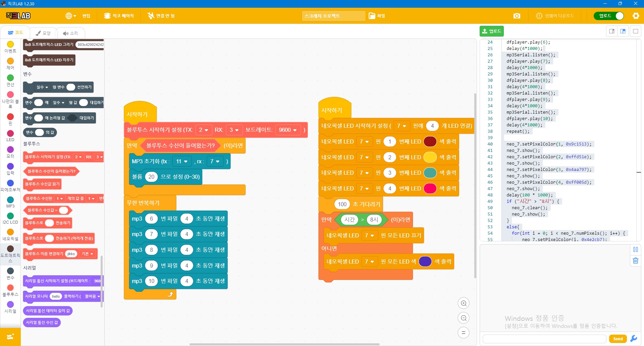The width and height of the screenshot is (644, 346).
Task: Click the wrench icon beside Send
Action: click(634, 339)
